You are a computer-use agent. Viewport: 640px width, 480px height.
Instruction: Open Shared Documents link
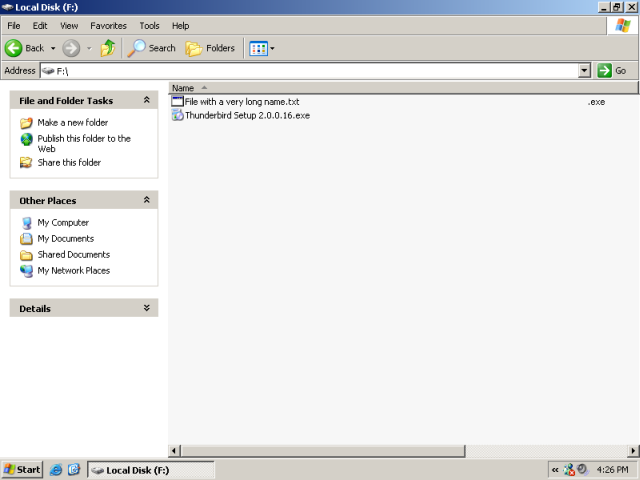click(74, 254)
